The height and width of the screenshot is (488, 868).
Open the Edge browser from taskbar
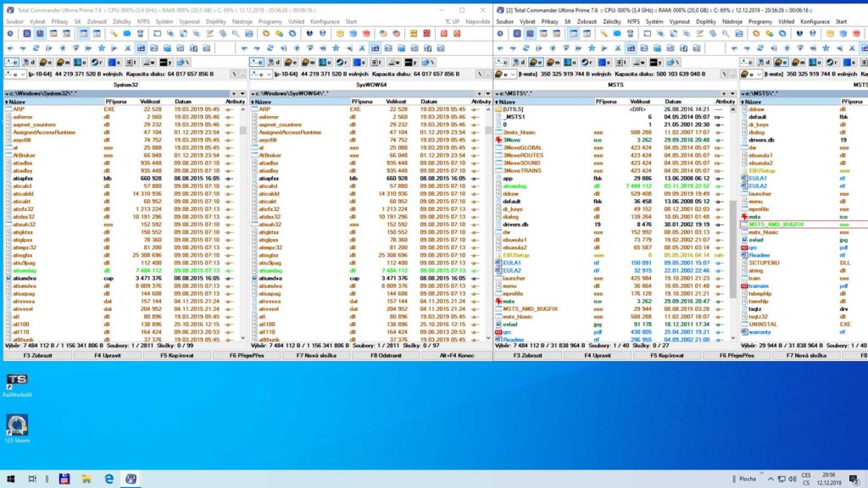pyautogui.click(x=109, y=479)
